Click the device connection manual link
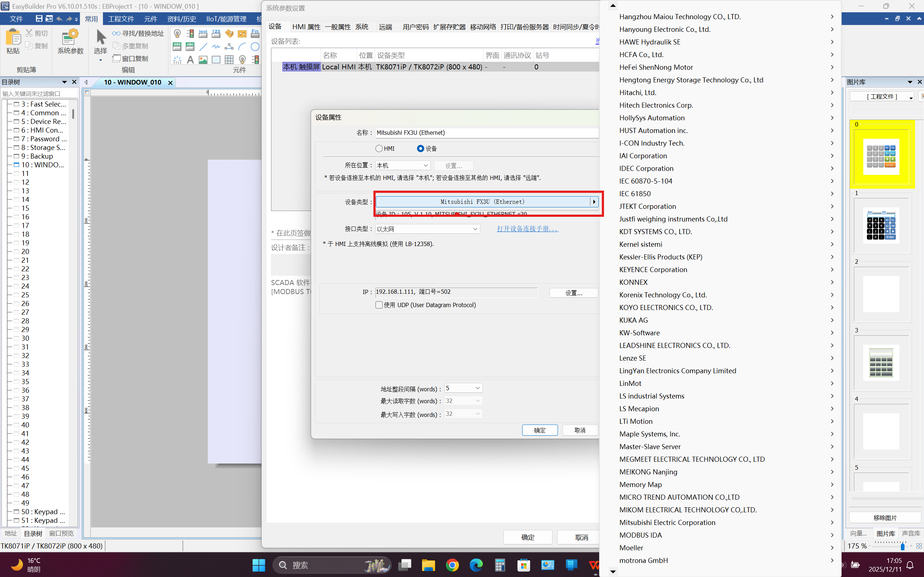 528,229
